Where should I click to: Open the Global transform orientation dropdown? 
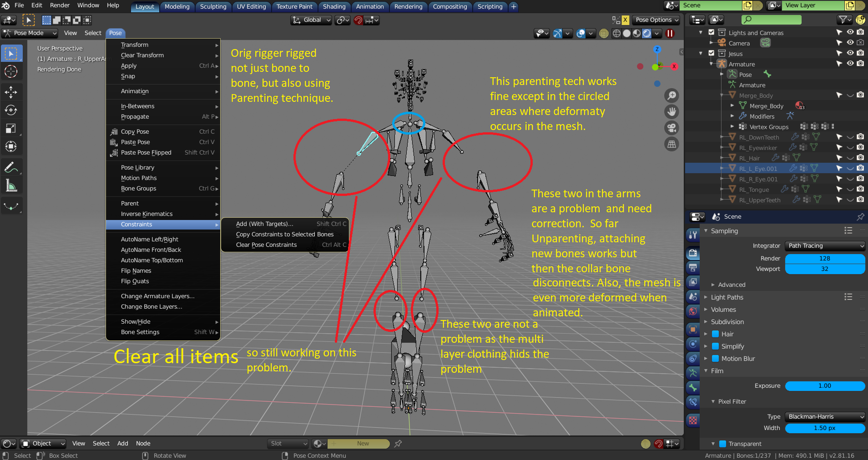(x=311, y=20)
